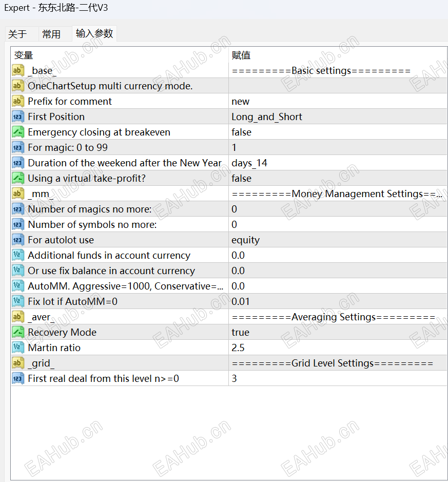This screenshot has width=448, height=482.
Task: Click the double icon beside Or use fix balance
Action: tap(18, 271)
